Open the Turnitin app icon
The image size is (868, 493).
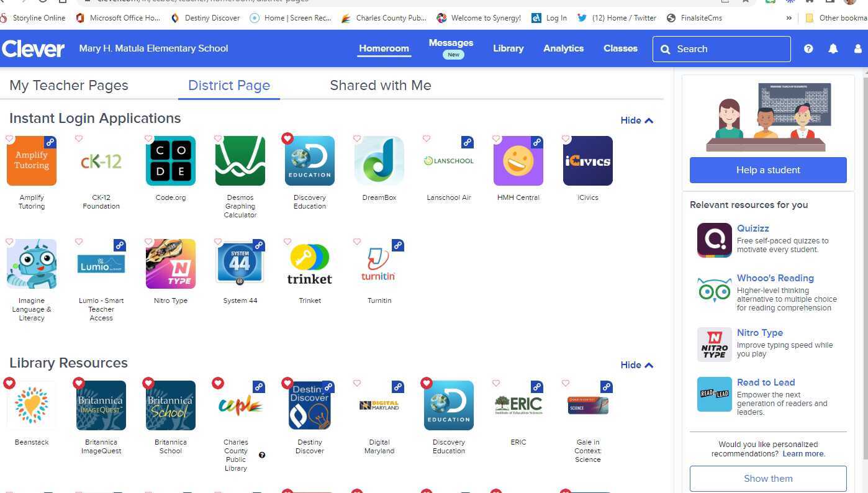(379, 264)
